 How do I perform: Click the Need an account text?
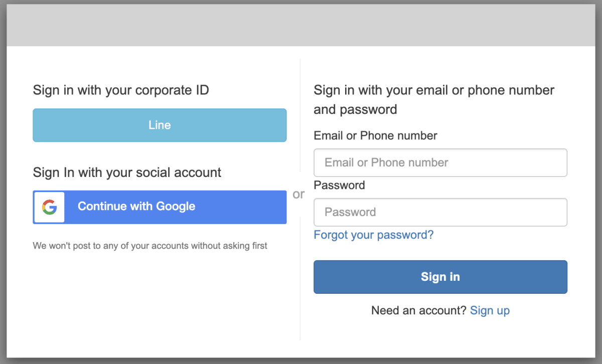[419, 310]
